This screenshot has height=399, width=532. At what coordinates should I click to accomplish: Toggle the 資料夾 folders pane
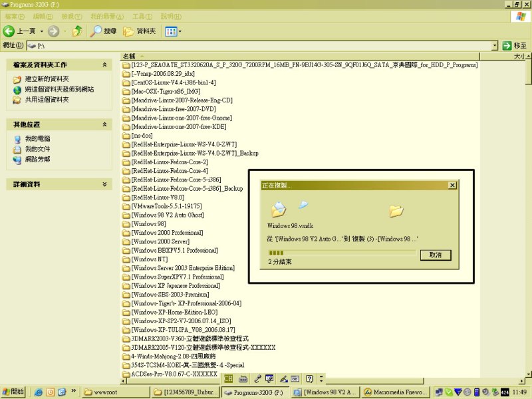coord(140,31)
